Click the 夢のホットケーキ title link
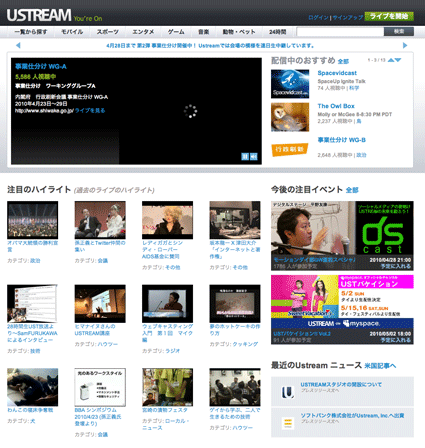Image resolution: width=425 pixels, height=448 pixels. 235,330
